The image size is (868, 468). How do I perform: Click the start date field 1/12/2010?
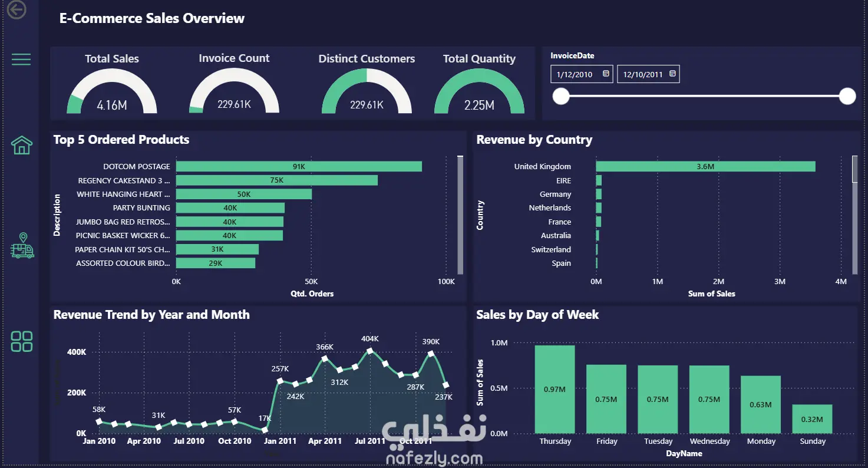coord(582,74)
